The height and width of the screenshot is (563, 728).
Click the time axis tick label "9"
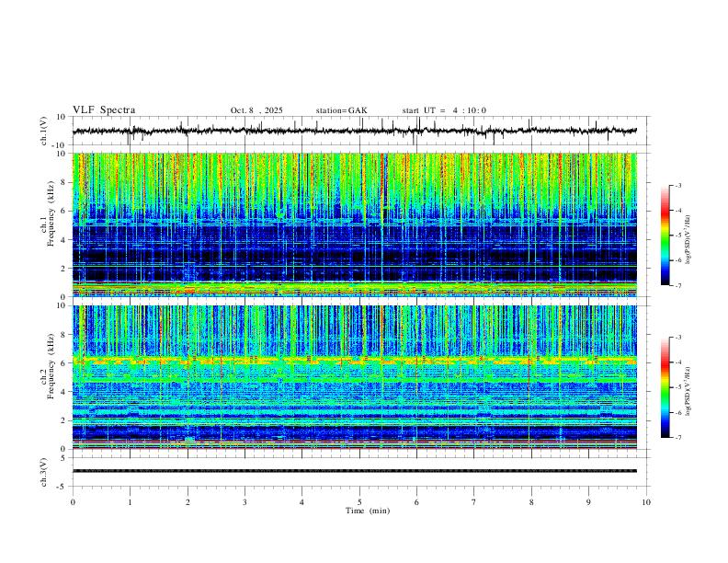pos(588,502)
